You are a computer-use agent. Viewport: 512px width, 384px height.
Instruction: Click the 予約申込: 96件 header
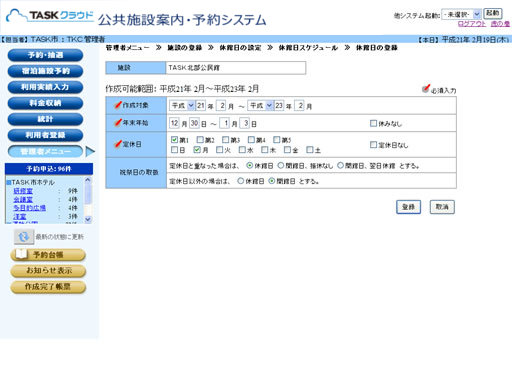49,169
